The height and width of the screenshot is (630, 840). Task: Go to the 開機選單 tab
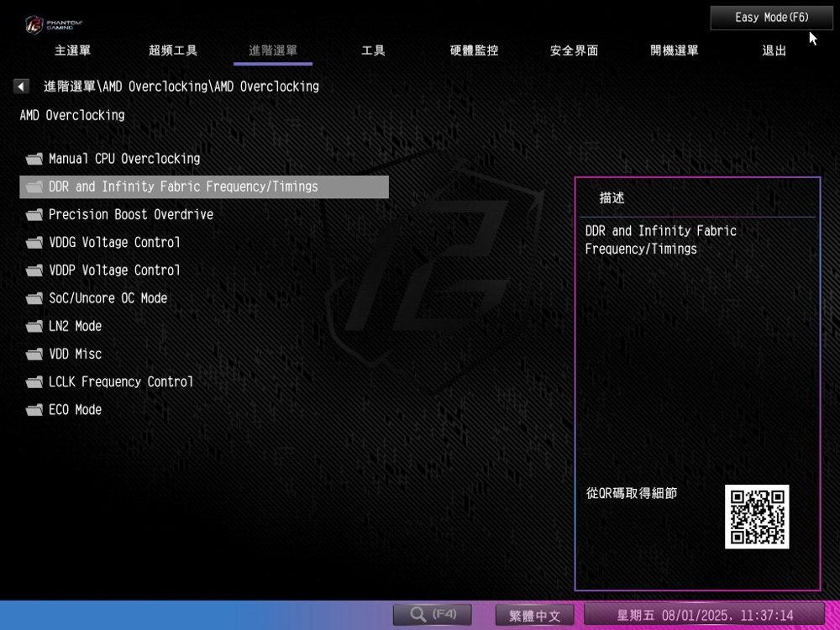(x=674, y=50)
